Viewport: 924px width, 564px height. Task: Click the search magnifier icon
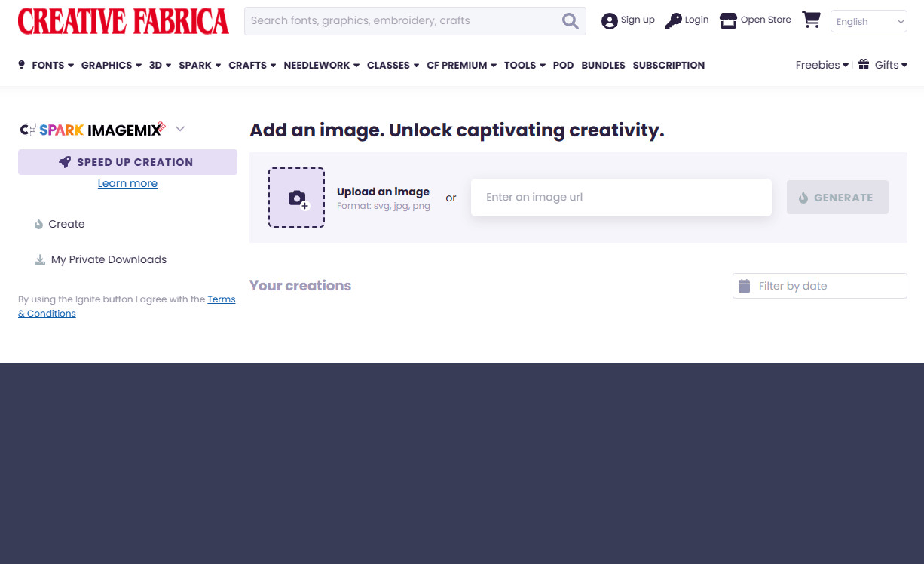click(571, 21)
